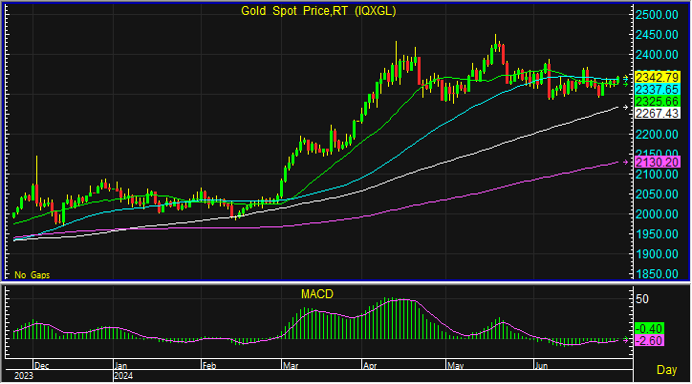Click the Dec label on time axis
This screenshot has width=692, height=384.
[41, 365]
